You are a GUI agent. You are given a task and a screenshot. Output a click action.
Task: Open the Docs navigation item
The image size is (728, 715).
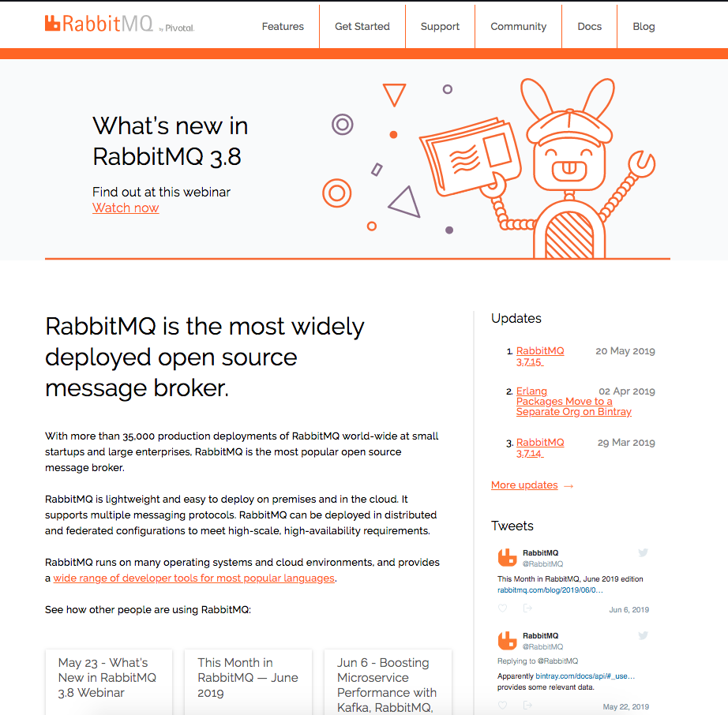point(590,27)
